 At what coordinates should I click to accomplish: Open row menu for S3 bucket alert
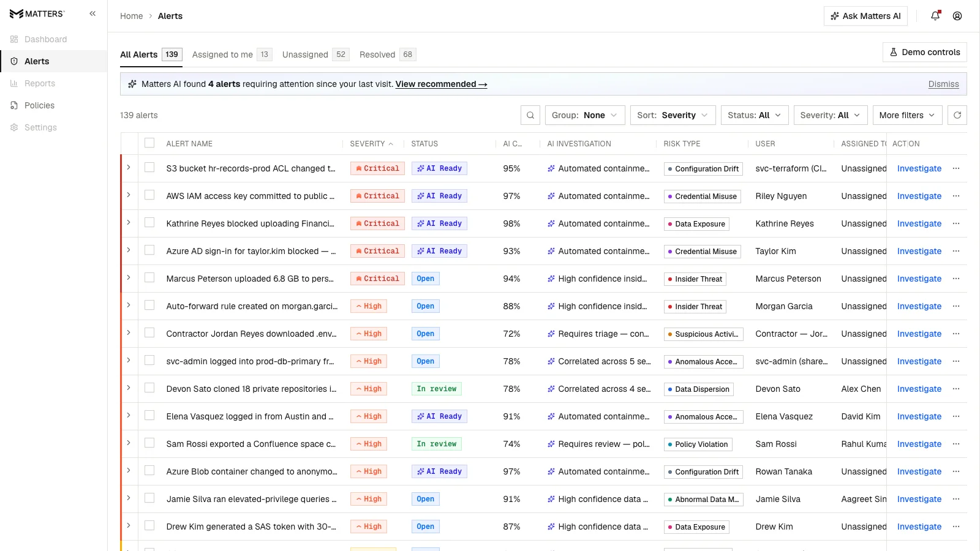pyautogui.click(x=956, y=168)
